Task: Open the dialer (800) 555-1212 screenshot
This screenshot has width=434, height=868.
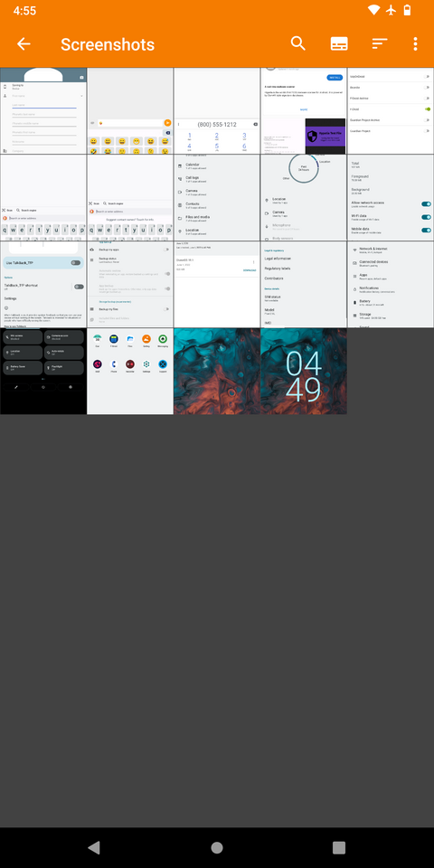Action: click(x=217, y=110)
